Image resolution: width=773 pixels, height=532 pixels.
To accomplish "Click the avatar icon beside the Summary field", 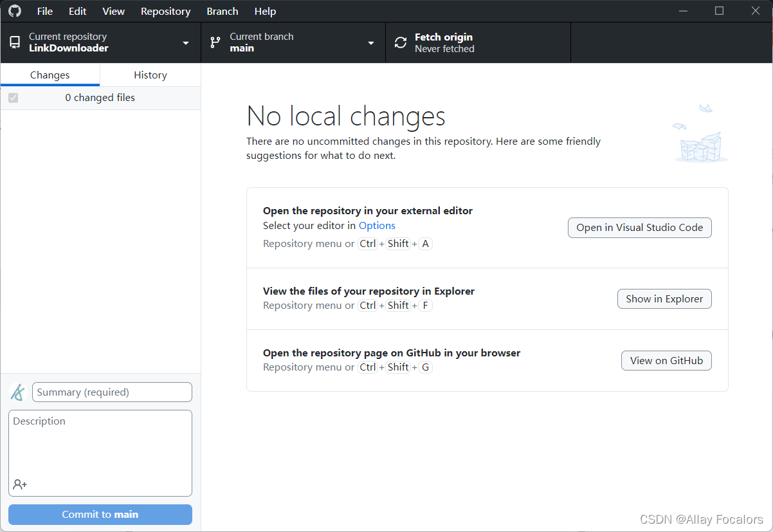I will tap(17, 392).
